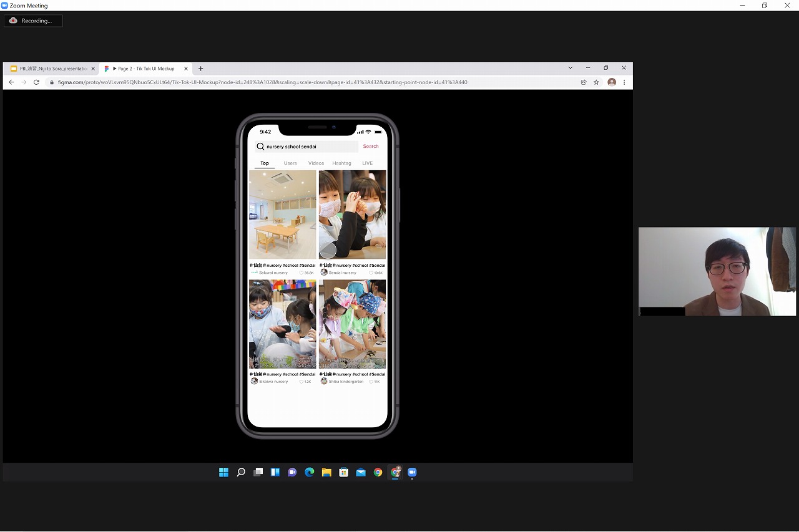Tap the pink Search button
Image resolution: width=799 pixels, height=532 pixels.
tap(371, 147)
